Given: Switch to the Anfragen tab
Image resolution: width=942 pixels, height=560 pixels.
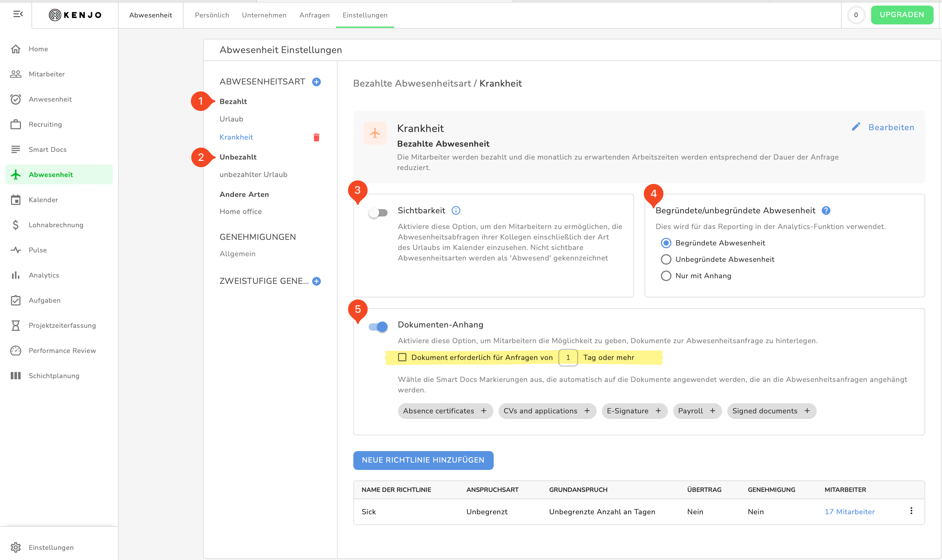Looking at the screenshot, I should tap(314, 15).
